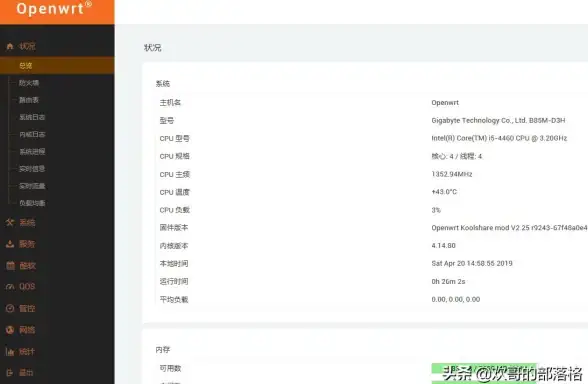
Task: Open 路由表 routes page
Action: pyautogui.click(x=29, y=100)
